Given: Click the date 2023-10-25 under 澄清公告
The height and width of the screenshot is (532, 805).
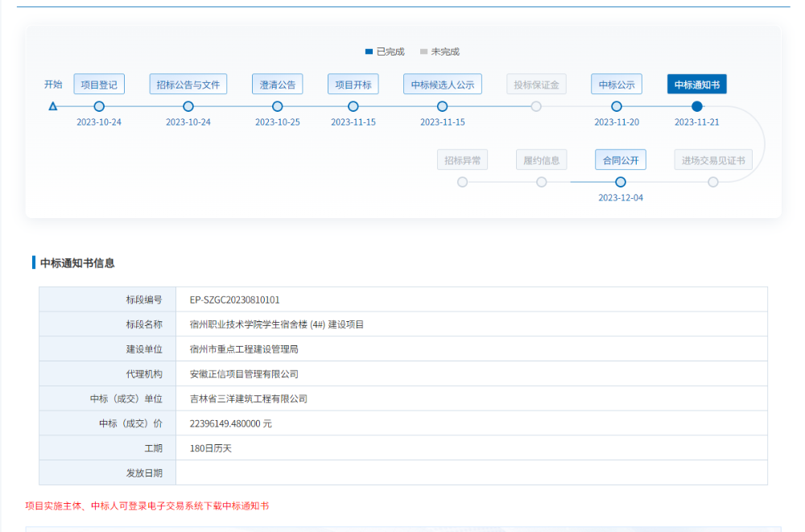Looking at the screenshot, I should pyautogui.click(x=277, y=122).
